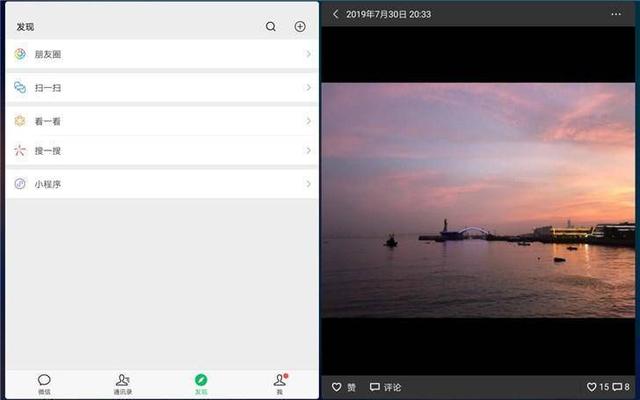Expand the 朋友圈 row chevron
This screenshot has height=400, width=640.
pos(309,54)
